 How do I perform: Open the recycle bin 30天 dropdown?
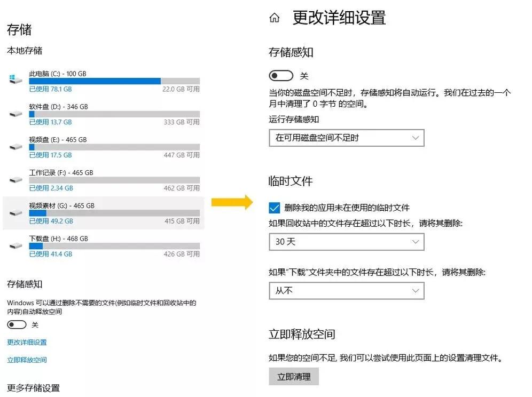pos(346,242)
